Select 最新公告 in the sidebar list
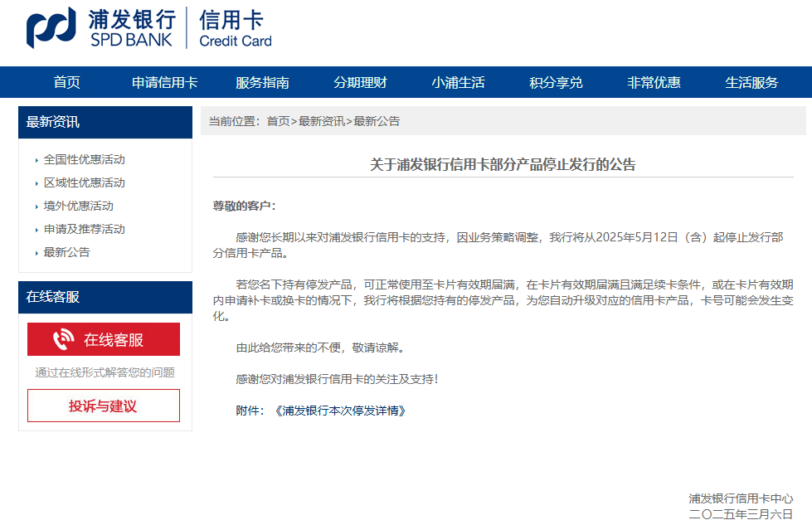This screenshot has height=525, width=812. [67, 252]
